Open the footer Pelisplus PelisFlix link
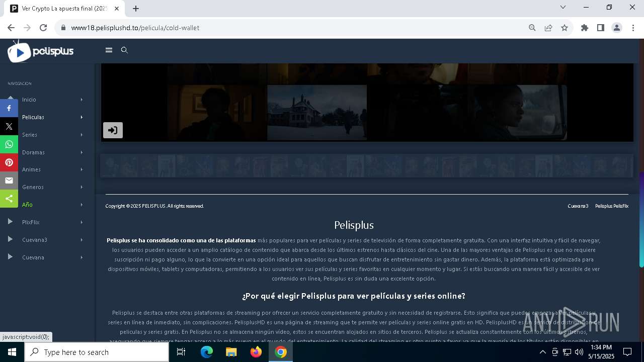The height and width of the screenshot is (362, 644). click(x=612, y=206)
